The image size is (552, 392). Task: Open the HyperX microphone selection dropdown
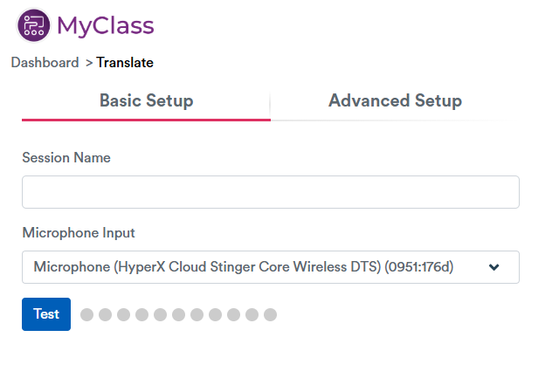tap(253, 267)
